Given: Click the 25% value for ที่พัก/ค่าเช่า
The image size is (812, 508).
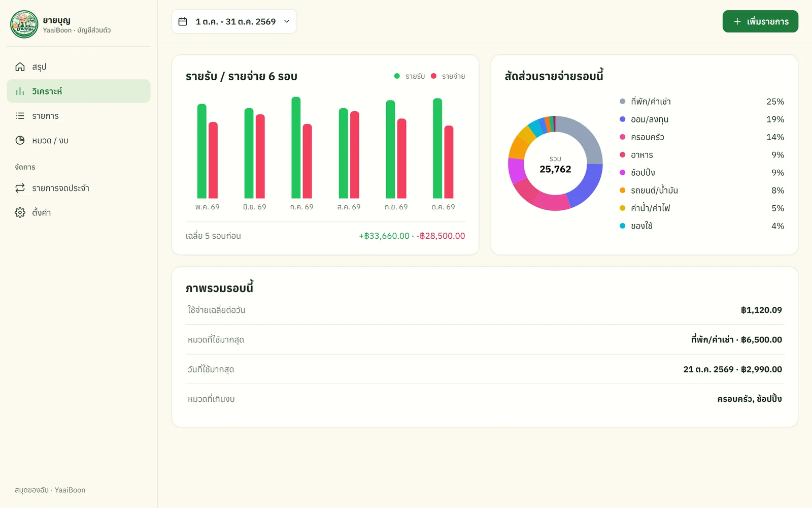Looking at the screenshot, I should (775, 102).
